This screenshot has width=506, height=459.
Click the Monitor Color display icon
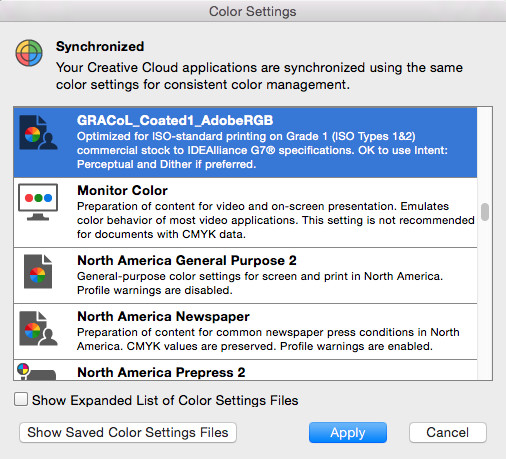38,202
